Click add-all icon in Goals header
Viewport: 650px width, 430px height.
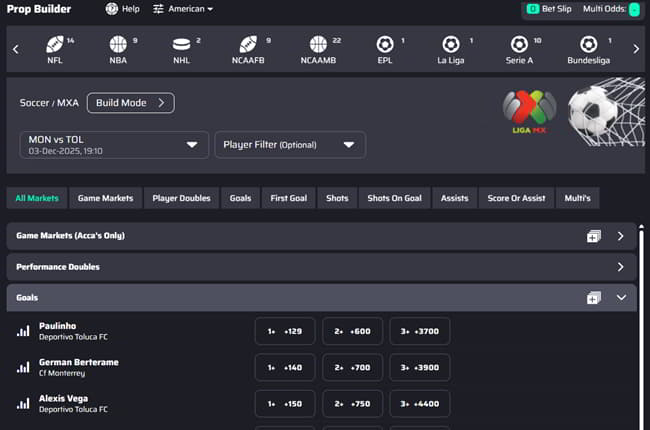click(594, 297)
